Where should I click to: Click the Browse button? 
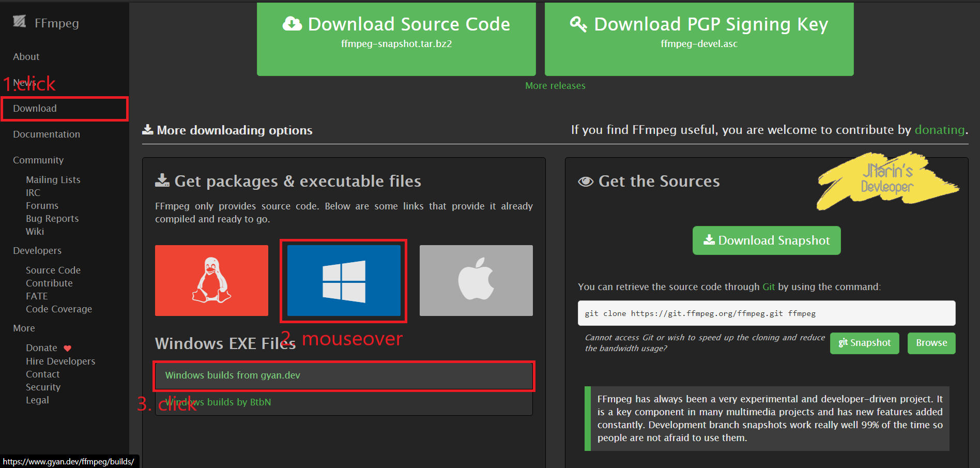931,343
